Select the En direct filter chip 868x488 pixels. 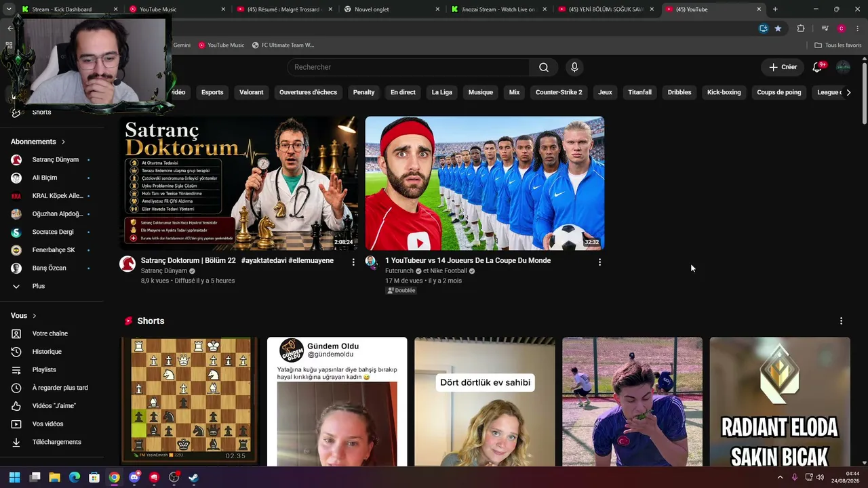click(x=403, y=92)
